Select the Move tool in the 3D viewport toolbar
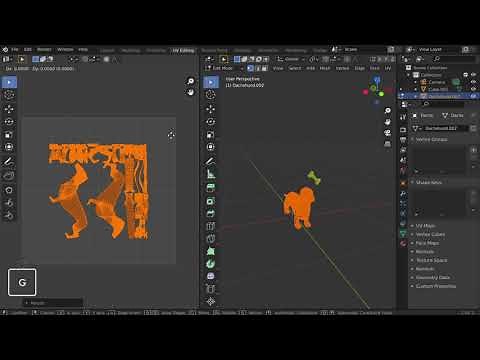Image resolution: width=480 pixels, height=360 pixels. point(210,109)
